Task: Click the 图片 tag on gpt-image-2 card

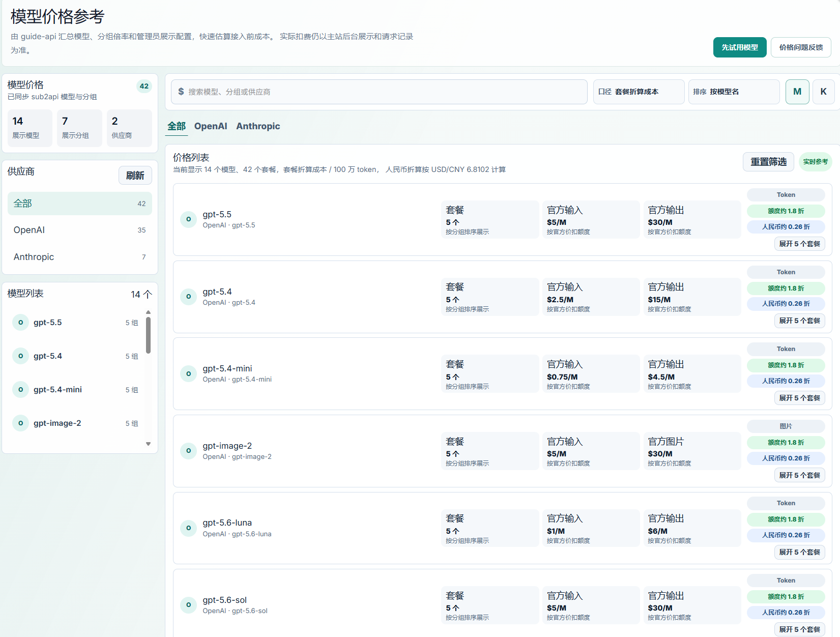Action: [786, 426]
